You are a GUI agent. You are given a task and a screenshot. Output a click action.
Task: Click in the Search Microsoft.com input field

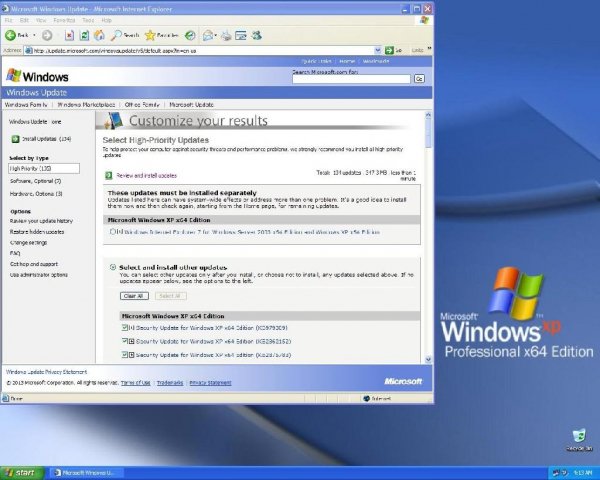(x=351, y=79)
